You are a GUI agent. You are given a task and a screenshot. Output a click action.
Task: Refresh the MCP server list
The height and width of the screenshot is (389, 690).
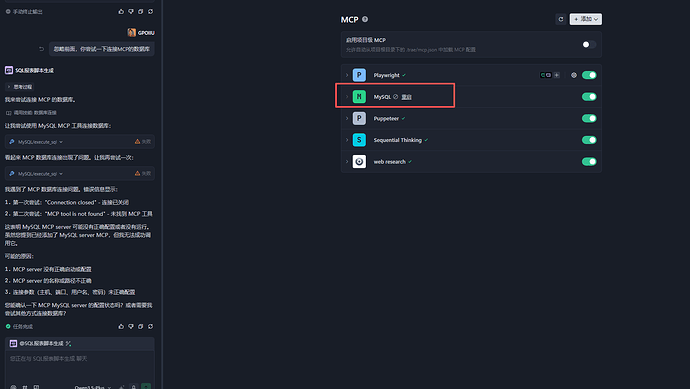(x=561, y=19)
